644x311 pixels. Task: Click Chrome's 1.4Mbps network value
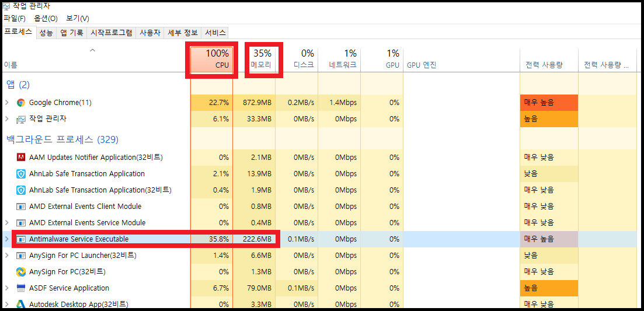point(343,103)
